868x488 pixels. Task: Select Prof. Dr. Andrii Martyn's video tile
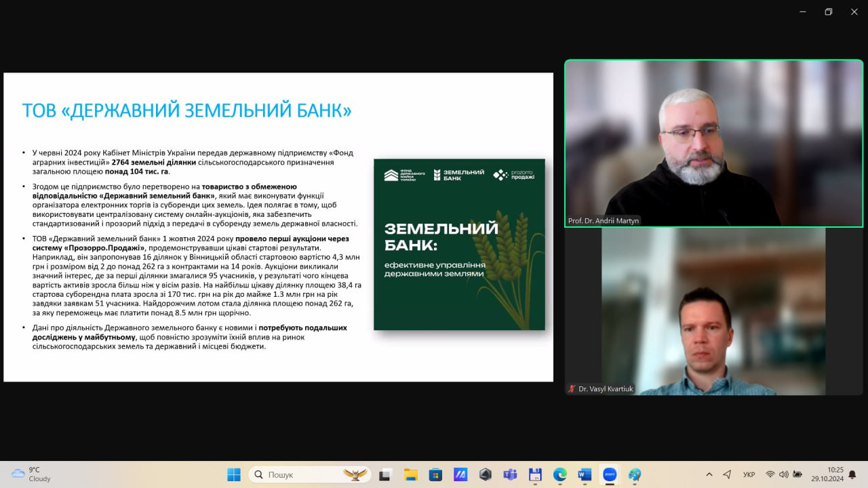tap(713, 142)
